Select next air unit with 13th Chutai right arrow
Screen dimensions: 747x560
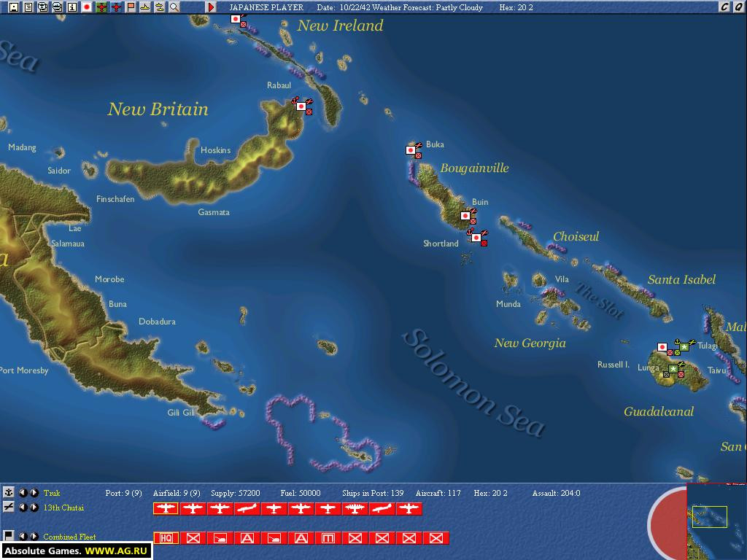click(34, 507)
